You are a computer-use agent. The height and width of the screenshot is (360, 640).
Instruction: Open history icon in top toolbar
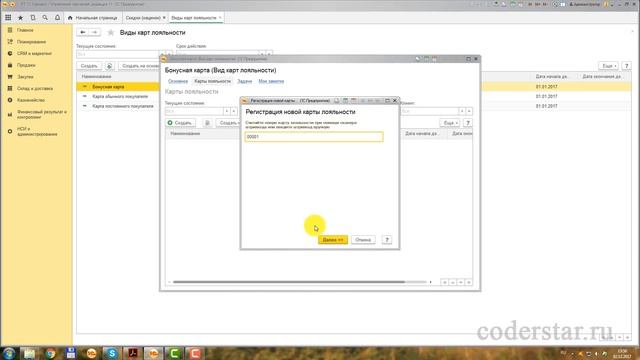point(33,18)
